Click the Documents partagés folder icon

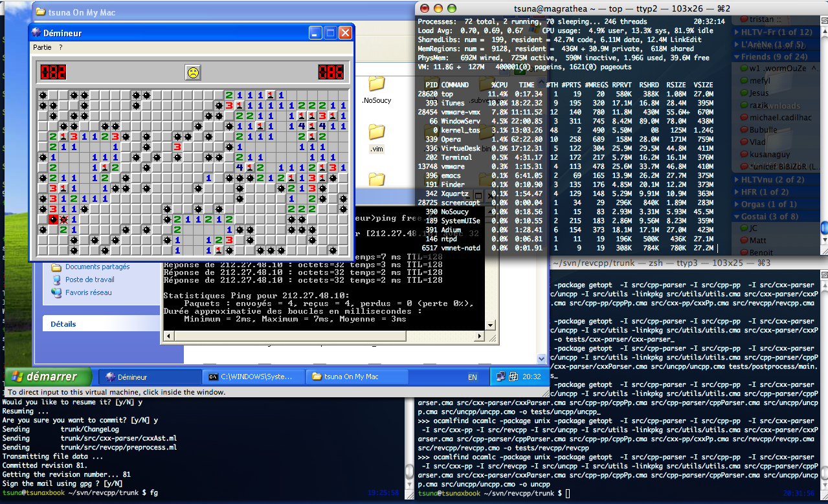56,267
